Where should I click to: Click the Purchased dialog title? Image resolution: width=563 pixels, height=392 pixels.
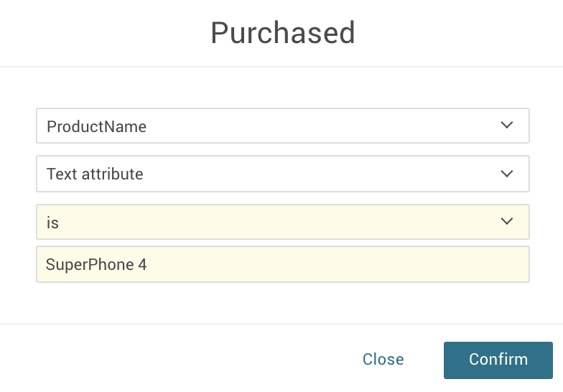click(x=282, y=33)
